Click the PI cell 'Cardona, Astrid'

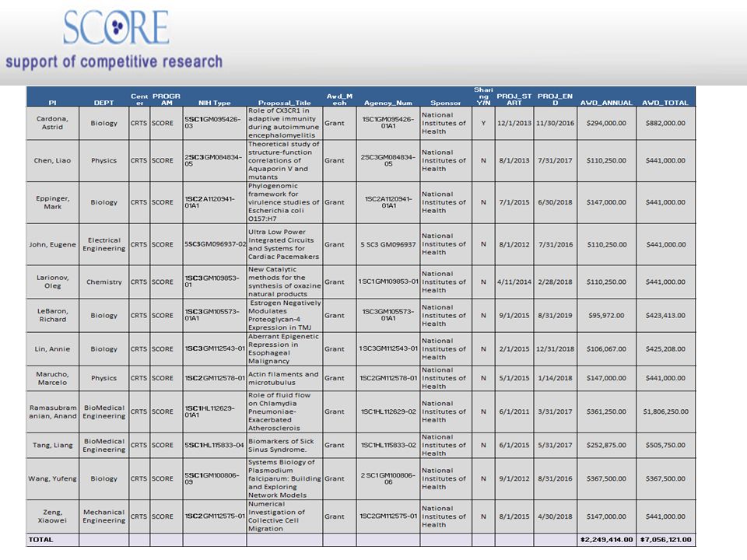[x=52, y=123]
